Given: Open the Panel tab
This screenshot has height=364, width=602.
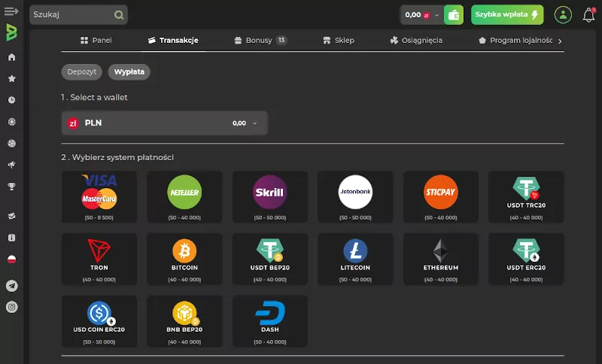Looking at the screenshot, I should (x=96, y=41).
